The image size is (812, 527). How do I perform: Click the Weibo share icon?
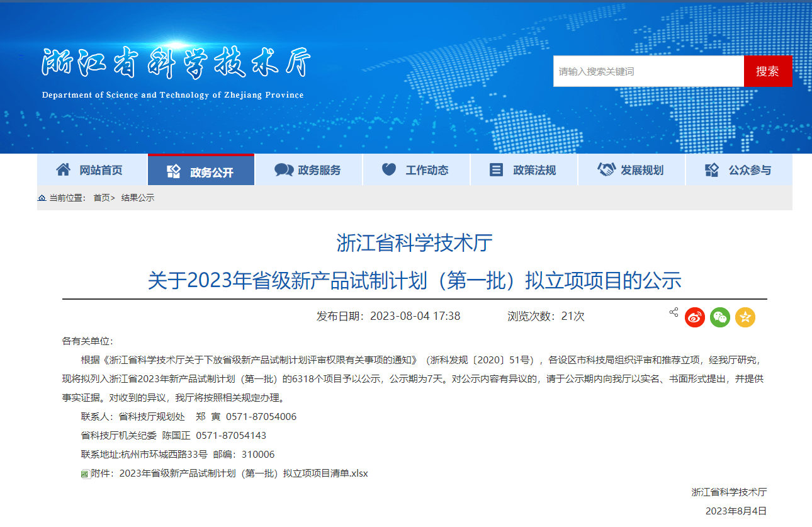(695, 317)
